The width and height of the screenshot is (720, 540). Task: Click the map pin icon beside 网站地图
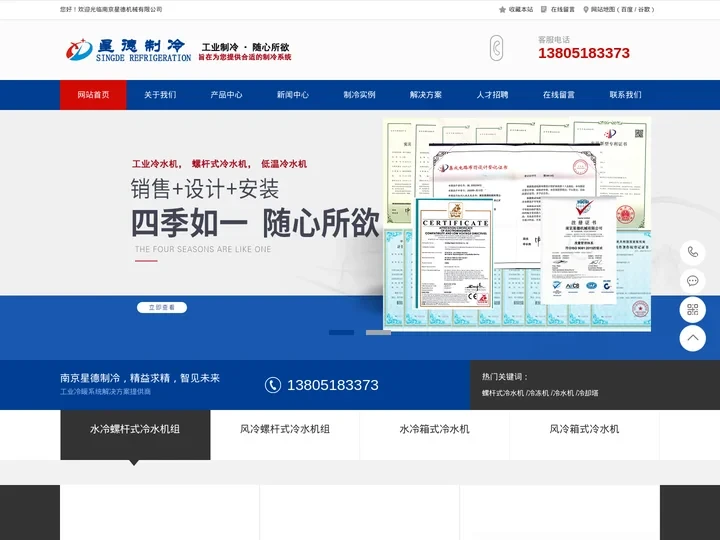tap(585, 9)
